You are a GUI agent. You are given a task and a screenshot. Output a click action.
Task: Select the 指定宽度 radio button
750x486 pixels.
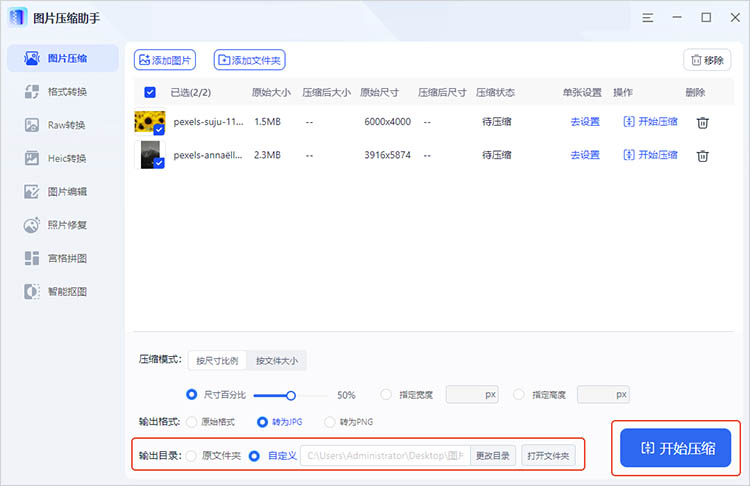tap(386, 395)
